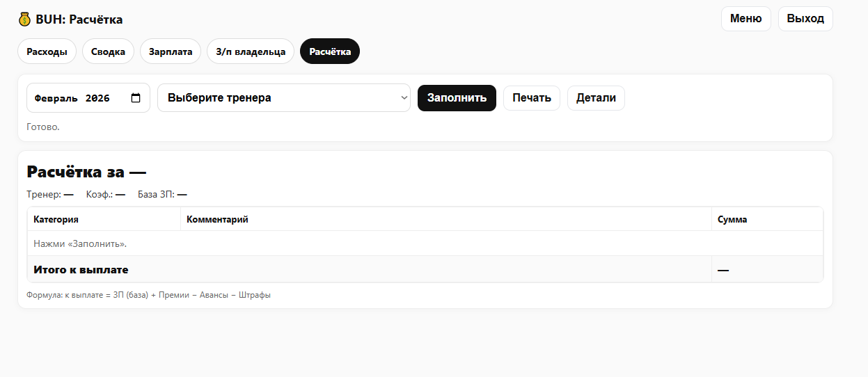Open the Меню button
Screen dimensions: 868x377
[745, 19]
